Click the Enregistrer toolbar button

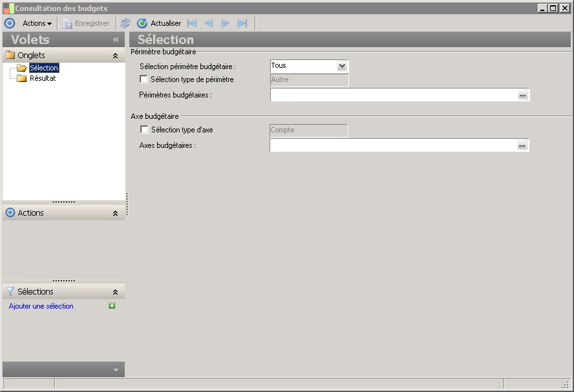[86, 23]
